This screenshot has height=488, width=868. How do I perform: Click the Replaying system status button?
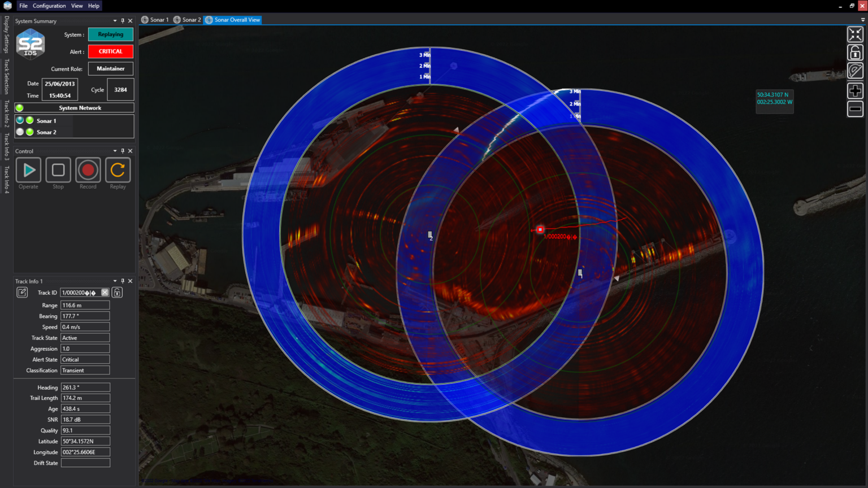(x=111, y=34)
